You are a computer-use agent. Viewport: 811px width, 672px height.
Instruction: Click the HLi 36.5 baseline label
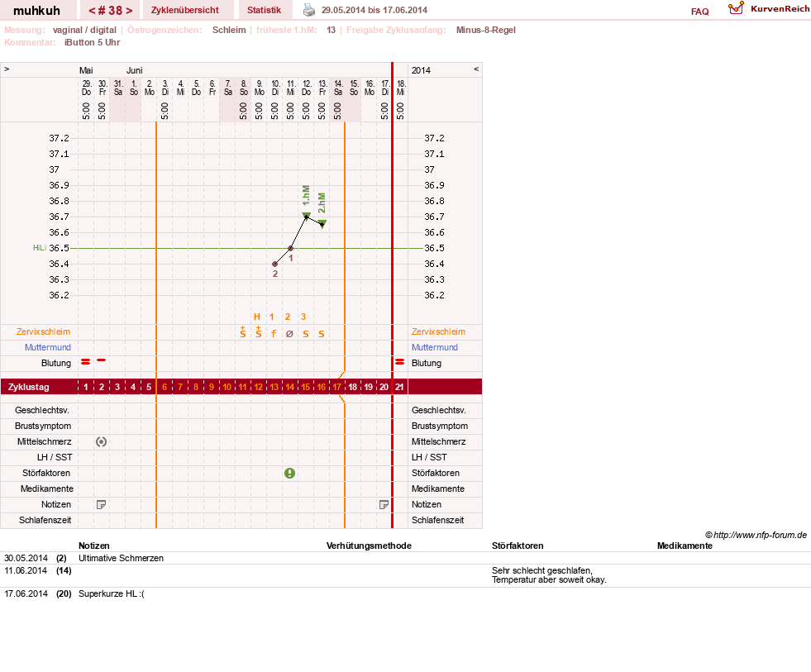pyautogui.click(x=40, y=248)
